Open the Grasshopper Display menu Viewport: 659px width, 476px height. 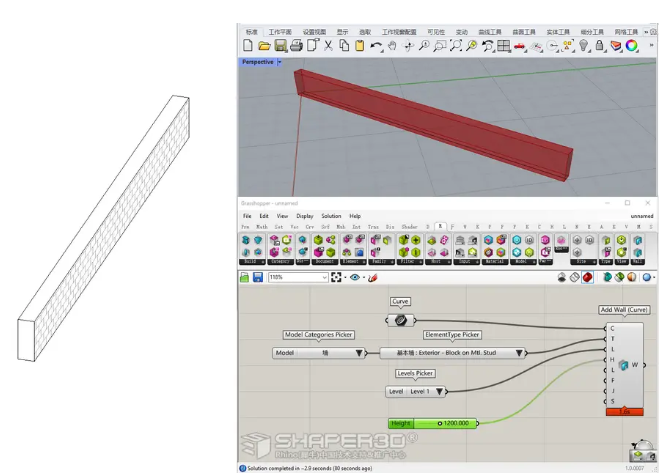click(x=305, y=216)
